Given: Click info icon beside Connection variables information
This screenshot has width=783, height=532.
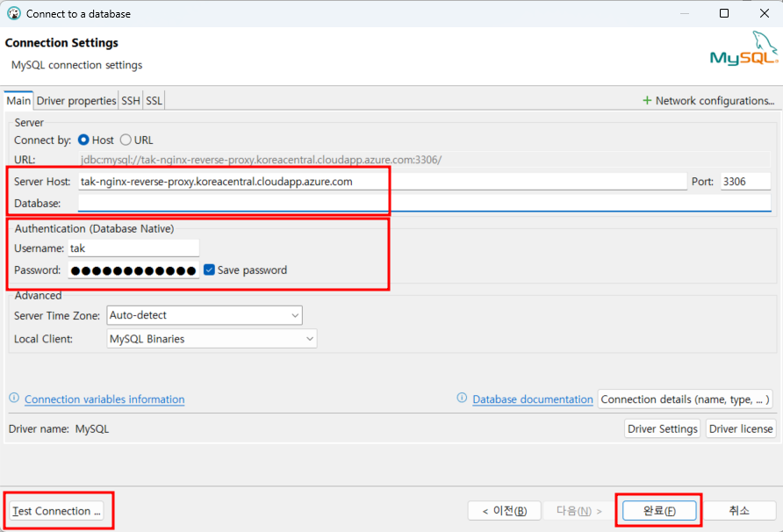Looking at the screenshot, I should coord(14,398).
